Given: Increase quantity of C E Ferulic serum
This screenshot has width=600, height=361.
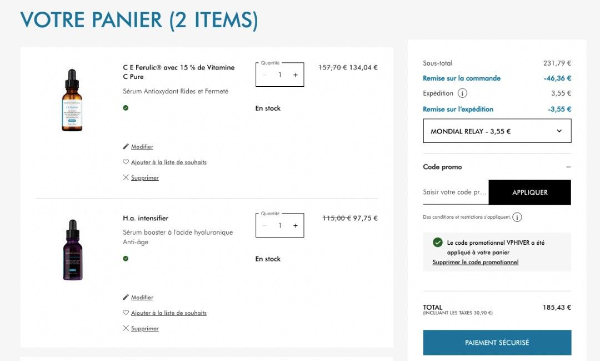Looking at the screenshot, I should [295, 75].
